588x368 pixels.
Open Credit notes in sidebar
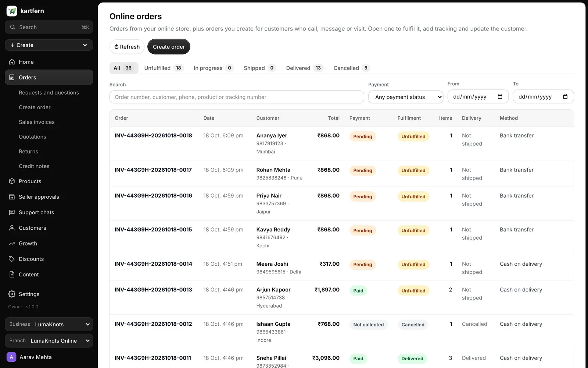(x=34, y=166)
